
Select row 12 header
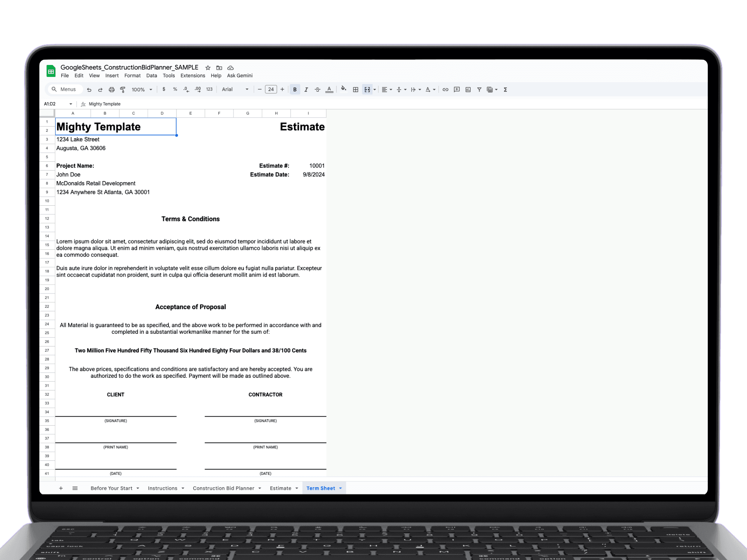point(47,219)
